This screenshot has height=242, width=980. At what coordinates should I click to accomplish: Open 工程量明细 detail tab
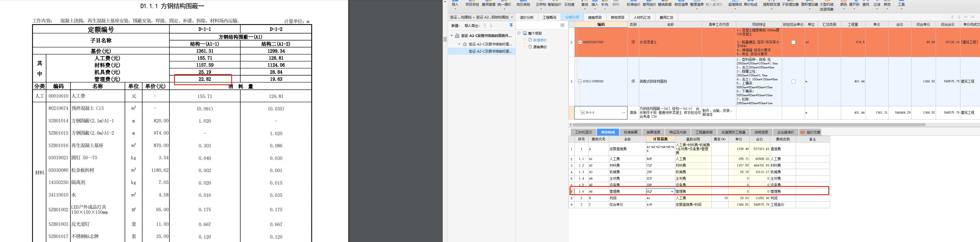(x=704, y=132)
